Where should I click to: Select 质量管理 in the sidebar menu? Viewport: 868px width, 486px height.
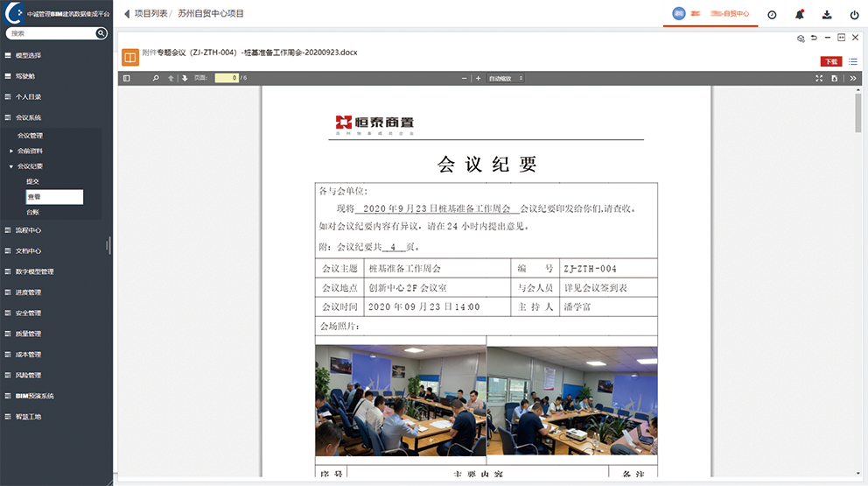pos(28,334)
